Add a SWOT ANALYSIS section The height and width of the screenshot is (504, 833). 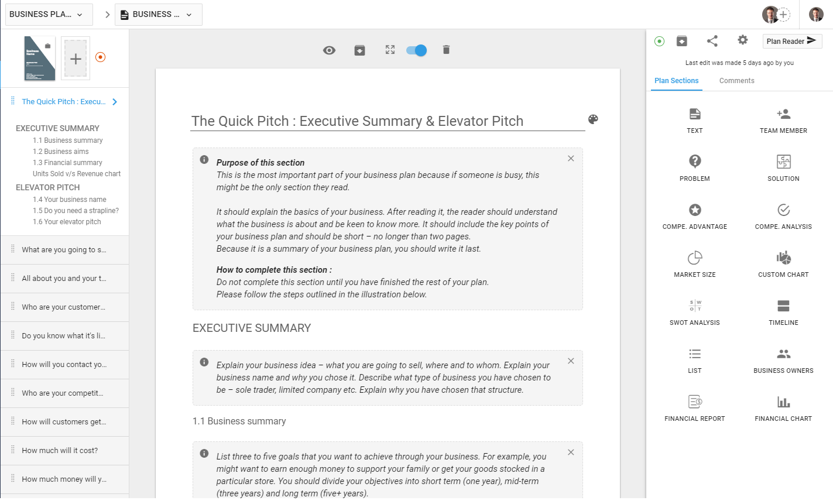point(694,312)
